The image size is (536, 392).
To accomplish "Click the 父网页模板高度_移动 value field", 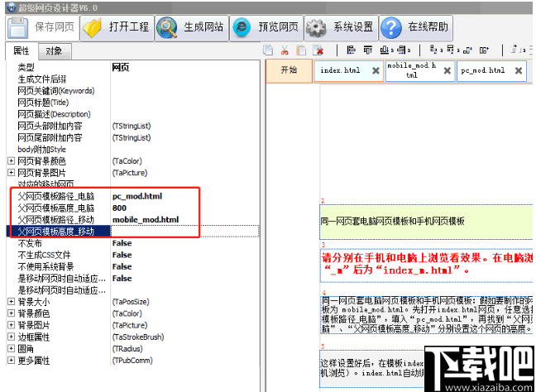I will [185, 232].
